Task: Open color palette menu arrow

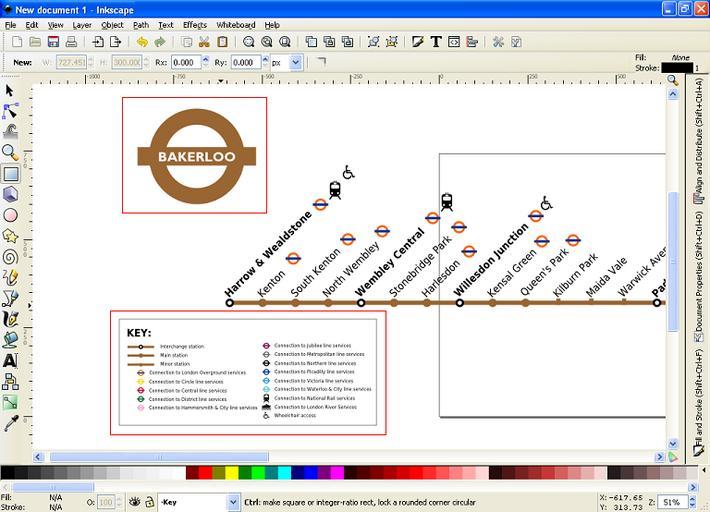Action: coord(704,470)
